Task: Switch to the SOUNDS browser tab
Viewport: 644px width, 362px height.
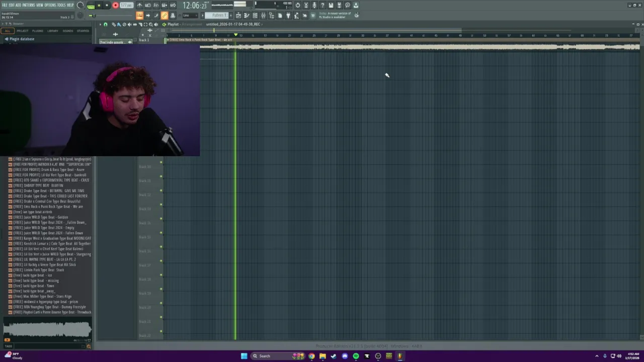Action: (68, 31)
